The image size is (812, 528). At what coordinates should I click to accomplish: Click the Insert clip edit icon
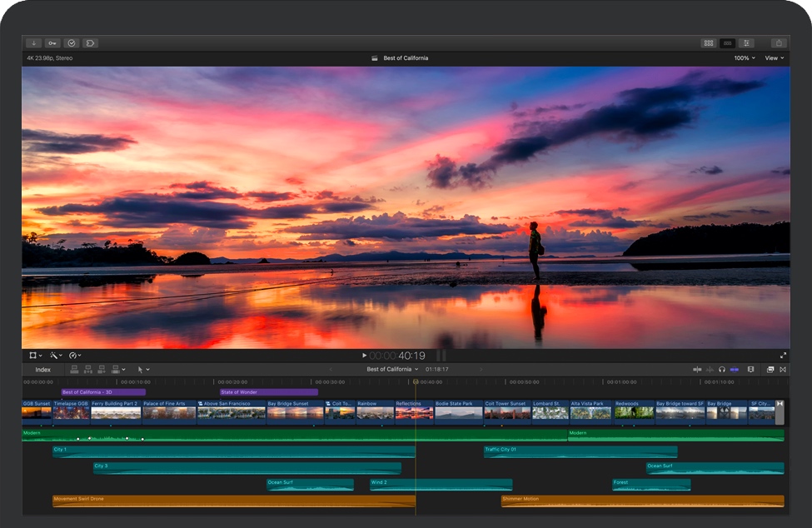pyautogui.click(x=87, y=369)
